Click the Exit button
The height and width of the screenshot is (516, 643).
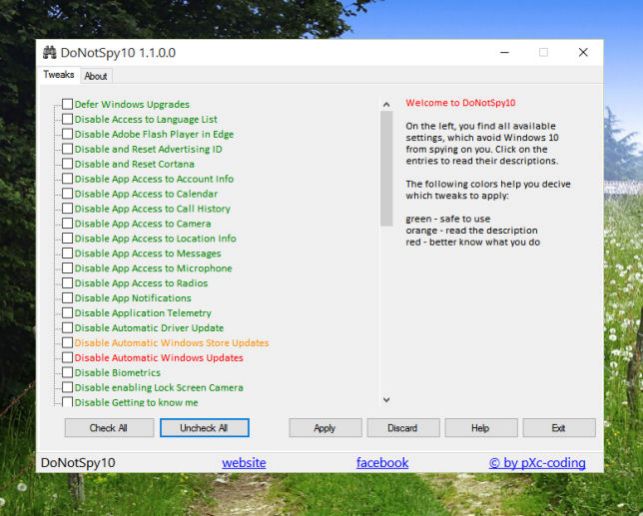pyautogui.click(x=559, y=428)
